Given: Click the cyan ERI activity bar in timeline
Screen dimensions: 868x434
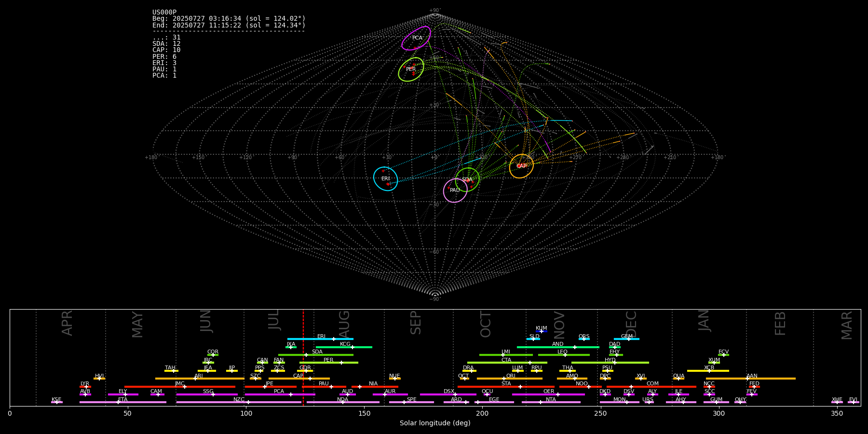Looking at the screenshot, I should [x=320, y=339].
